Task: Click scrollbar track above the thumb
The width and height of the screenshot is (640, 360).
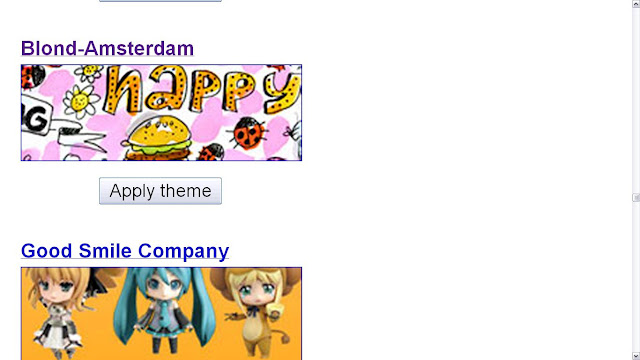Action: [636, 100]
